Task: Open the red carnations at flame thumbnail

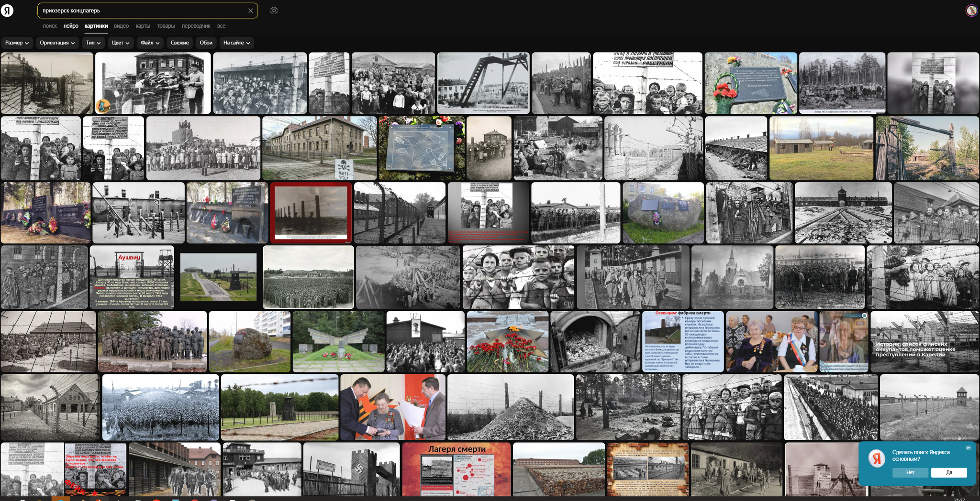Action: (508, 341)
